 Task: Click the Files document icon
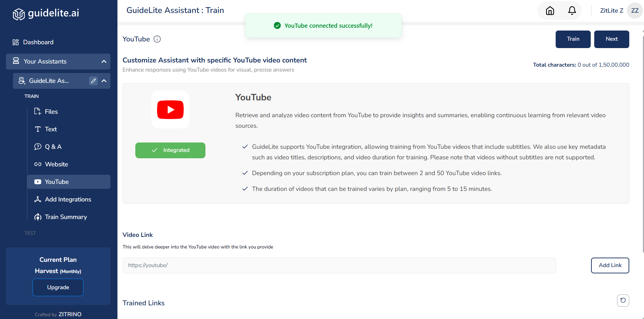(38, 111)
